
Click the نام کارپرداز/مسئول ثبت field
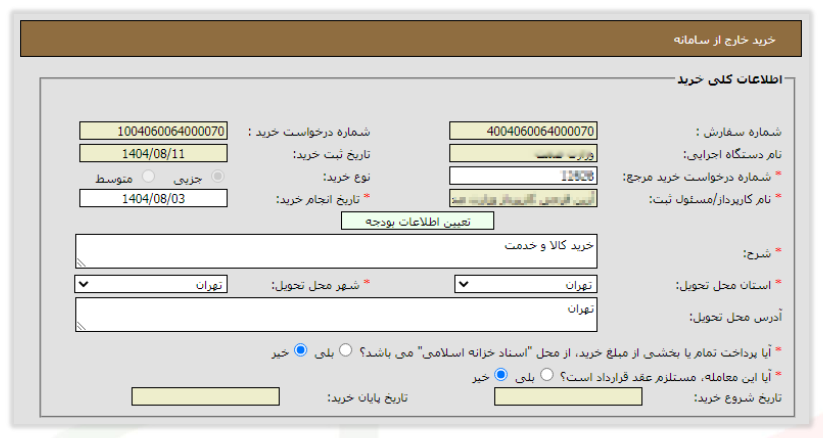(x=523, y=199)
